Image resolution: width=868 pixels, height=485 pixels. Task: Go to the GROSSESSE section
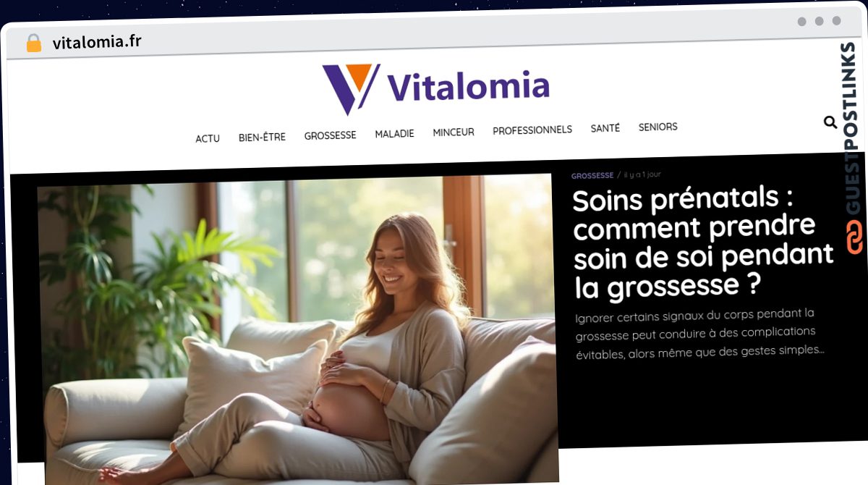tap(330, 135)
